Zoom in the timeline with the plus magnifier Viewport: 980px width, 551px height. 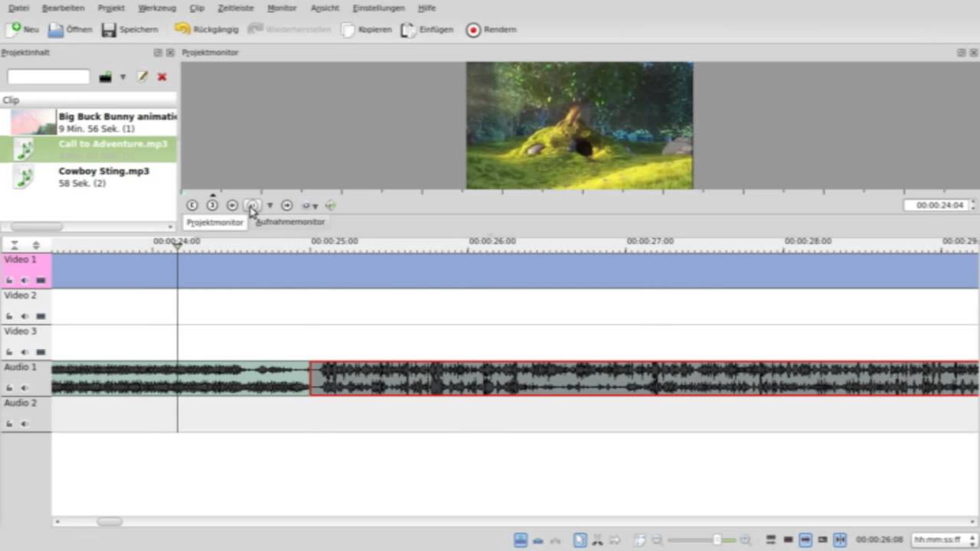coord(745,540)
